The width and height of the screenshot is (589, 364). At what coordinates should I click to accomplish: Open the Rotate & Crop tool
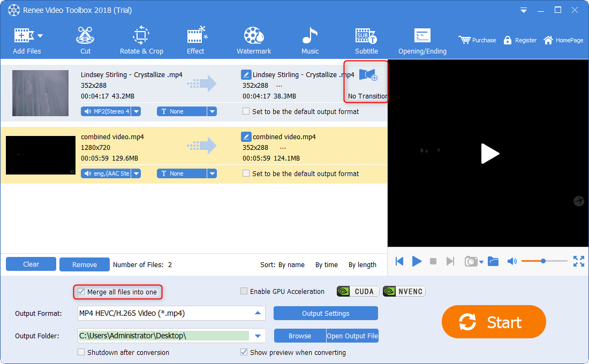point(141,41)
